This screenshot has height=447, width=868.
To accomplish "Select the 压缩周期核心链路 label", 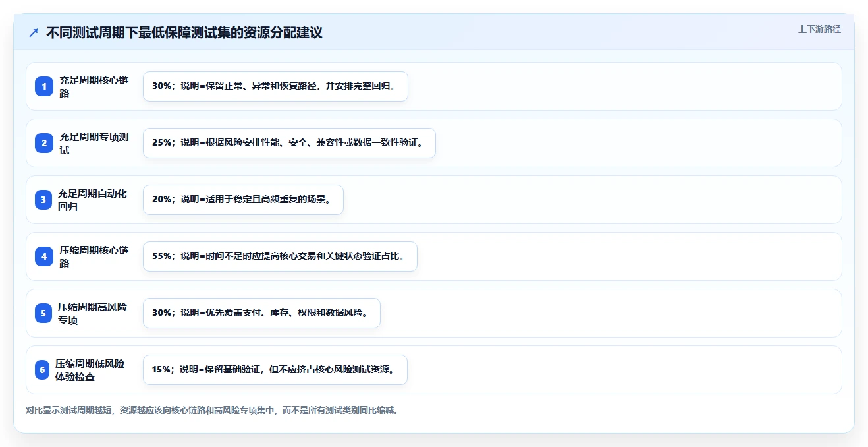I will pyautogui.click(x=94, y=256).
